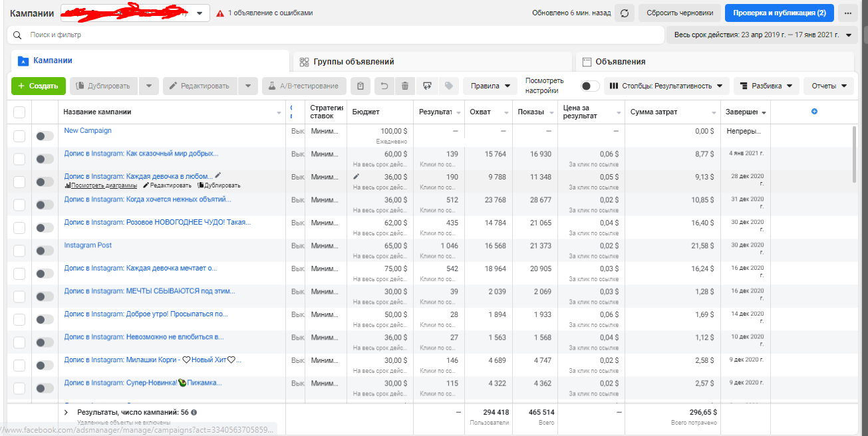Click the Объявления tab window icon
The image size is (868, 436).
587,62
